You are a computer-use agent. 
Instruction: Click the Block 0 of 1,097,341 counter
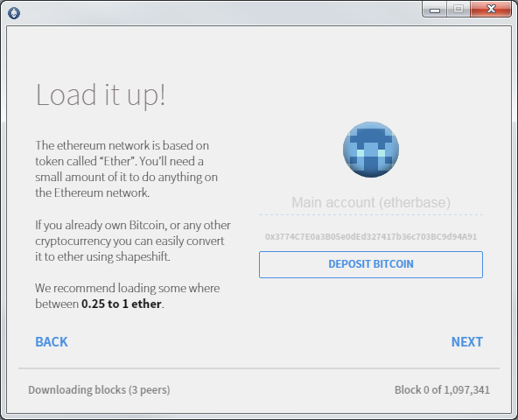(442, 390)
